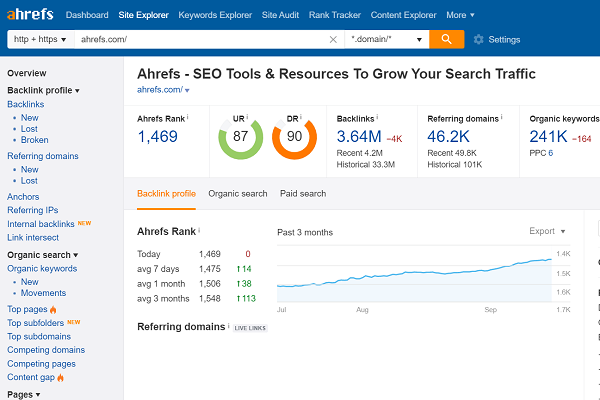Open Rank Tracker in top navigation
Image resolution: width=600 pixels, height=400 pixels.
click(335, 15)
